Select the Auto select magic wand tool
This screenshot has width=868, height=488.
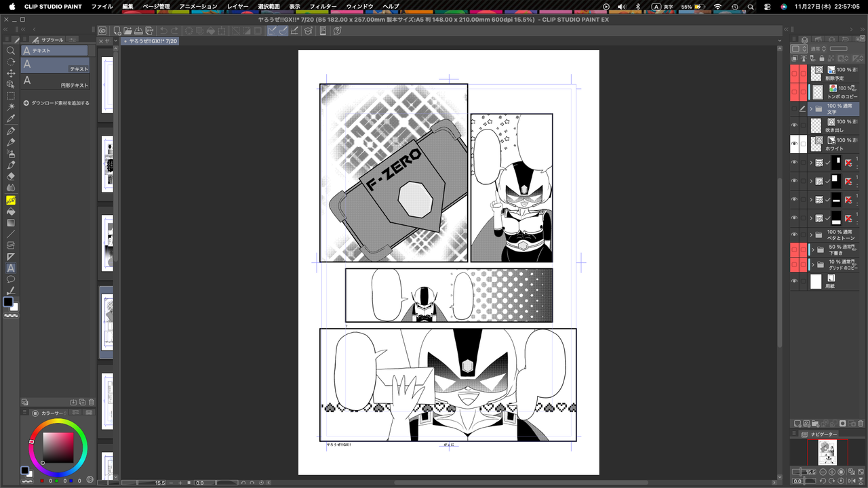click(11, 107)
